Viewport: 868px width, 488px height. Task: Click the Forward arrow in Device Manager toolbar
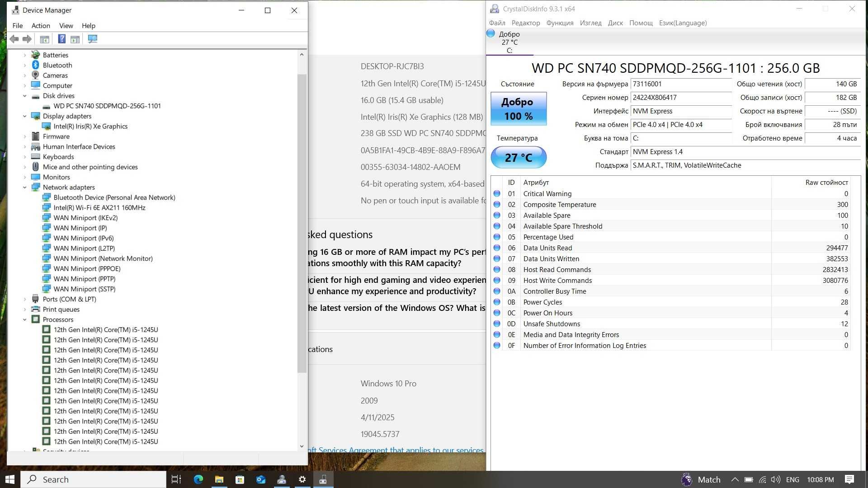click(x=27, y=39)
